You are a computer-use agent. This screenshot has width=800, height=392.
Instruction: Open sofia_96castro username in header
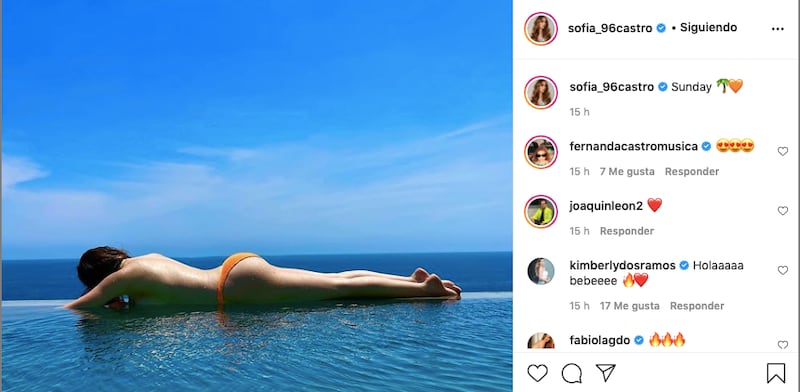[610, 29]
